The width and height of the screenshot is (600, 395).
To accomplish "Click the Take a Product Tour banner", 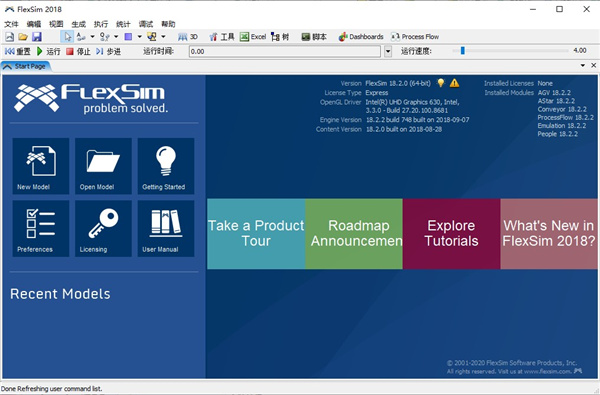I will 256,233.
